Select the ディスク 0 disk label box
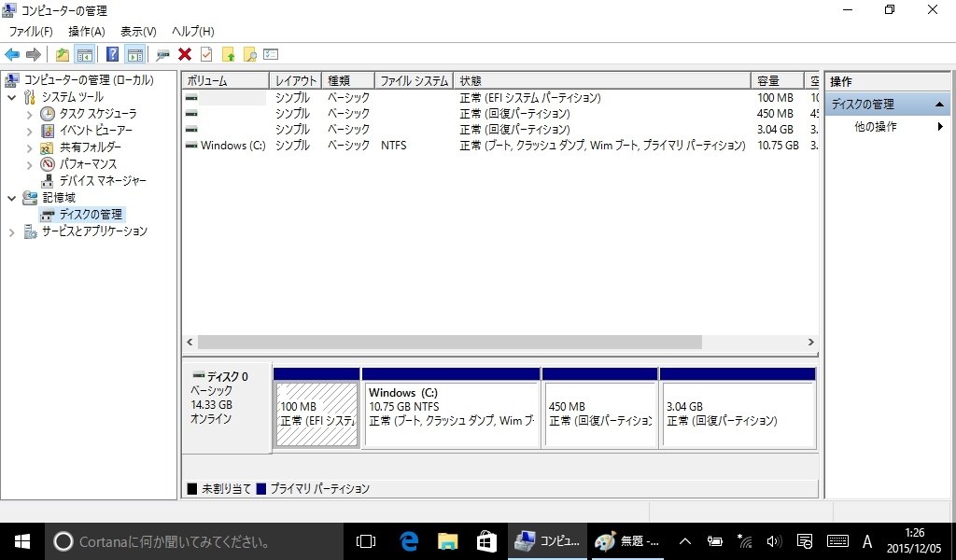 point(226,408)
